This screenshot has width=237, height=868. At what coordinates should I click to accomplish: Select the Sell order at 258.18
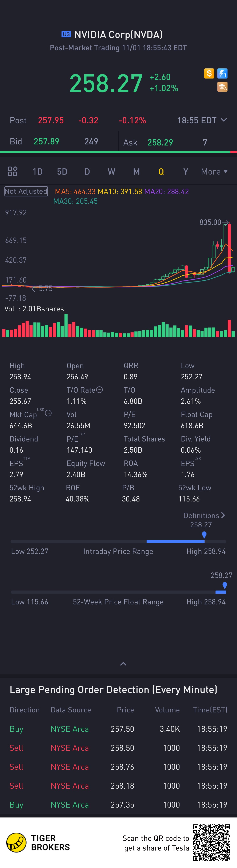click(x=118, y=786)
